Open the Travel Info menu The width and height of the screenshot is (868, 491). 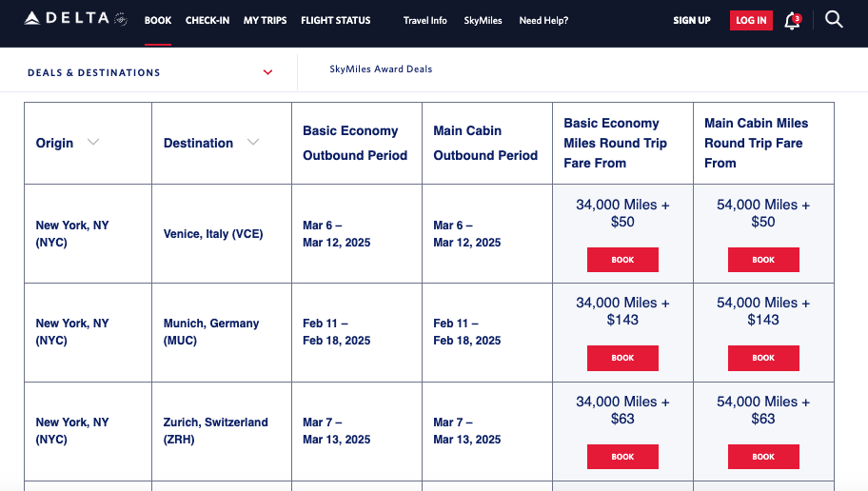[424, 21]
